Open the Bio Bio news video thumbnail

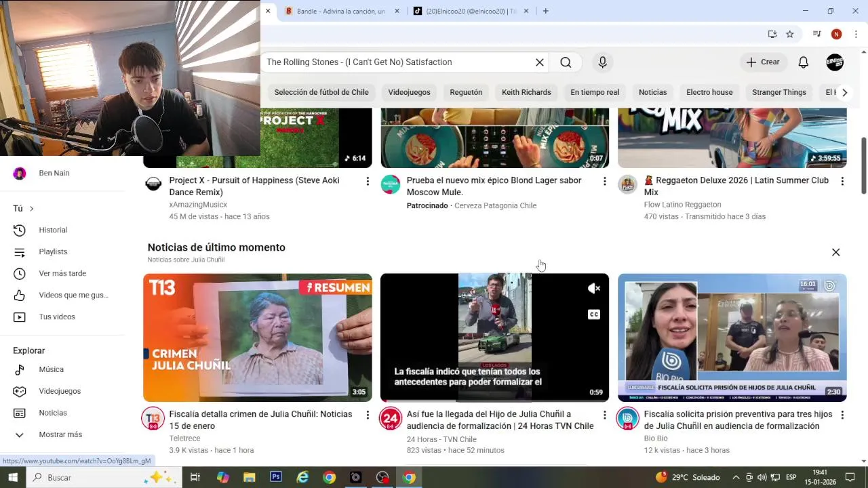click(732, 338)
